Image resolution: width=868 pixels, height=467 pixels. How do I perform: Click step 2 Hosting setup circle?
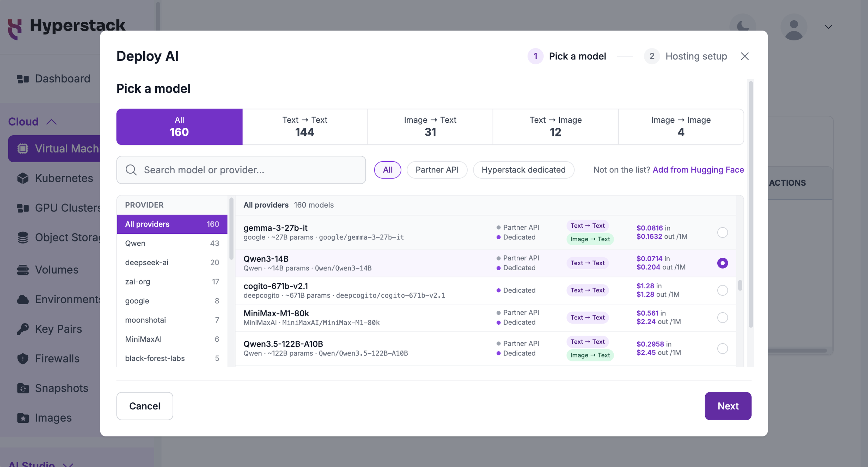point(652,56)
